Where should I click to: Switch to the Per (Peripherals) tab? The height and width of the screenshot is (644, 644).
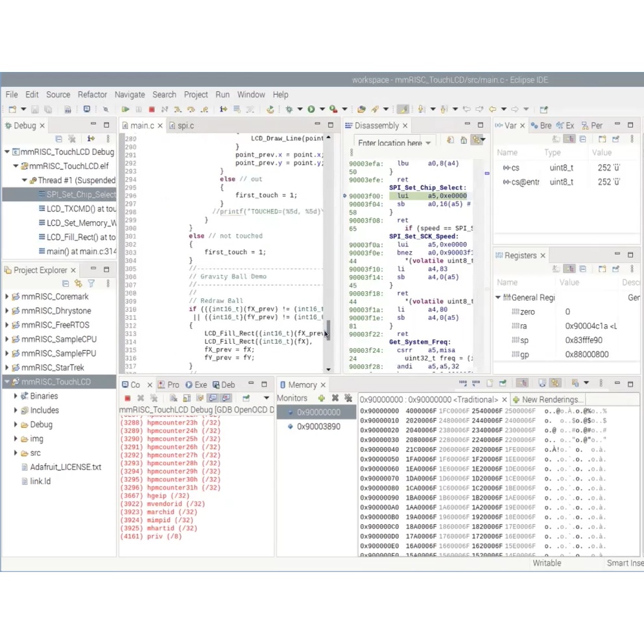point(592,126)
